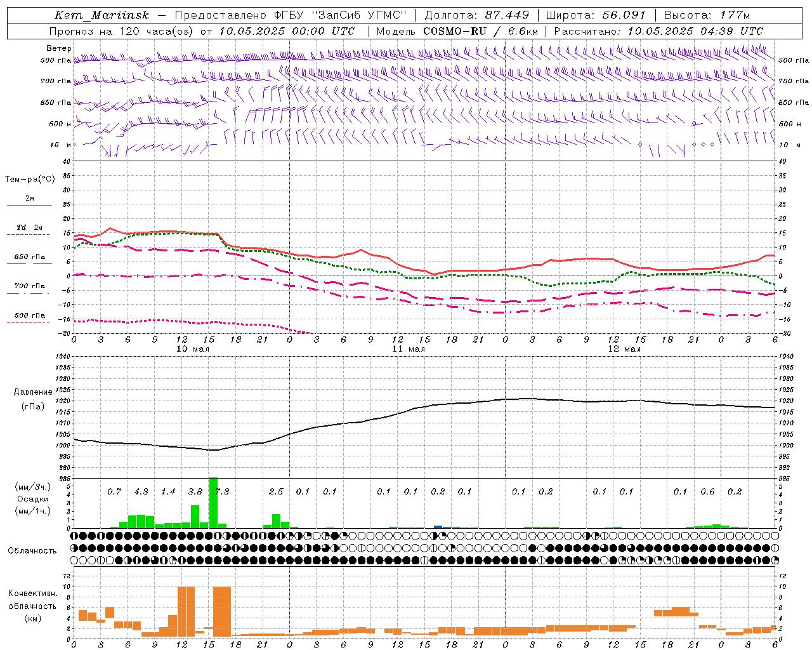Click the Высота: 177м value
This screenshot has width=812, height=650.
tap(707, 15)
